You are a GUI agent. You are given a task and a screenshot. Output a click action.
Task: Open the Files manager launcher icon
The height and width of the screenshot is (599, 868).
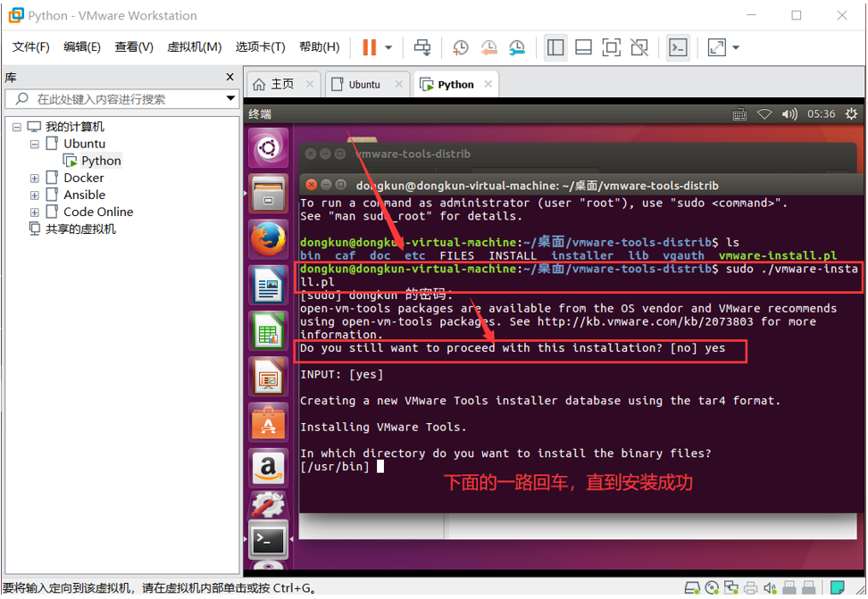269,194
